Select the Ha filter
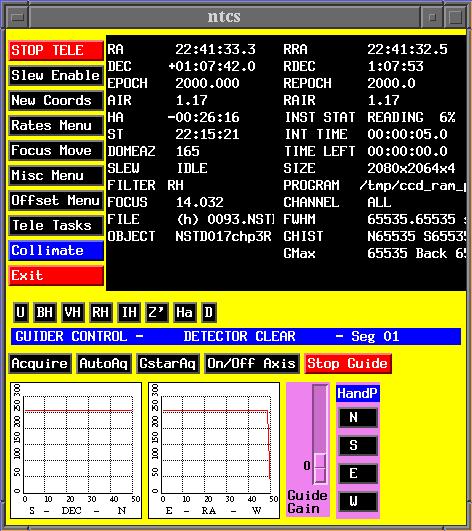The image size is (472, 531). tap(184, 312)
